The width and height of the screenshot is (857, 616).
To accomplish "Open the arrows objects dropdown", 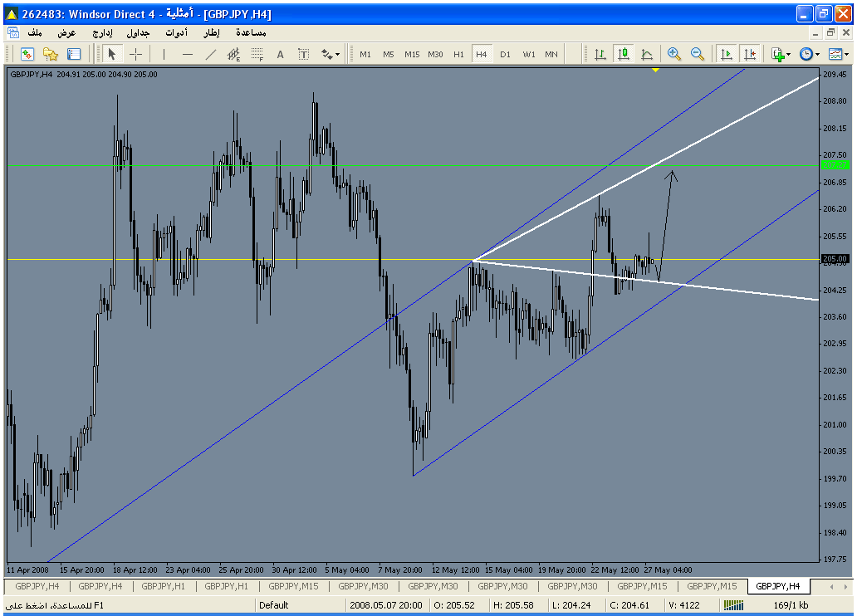I will tap(330, 54).
